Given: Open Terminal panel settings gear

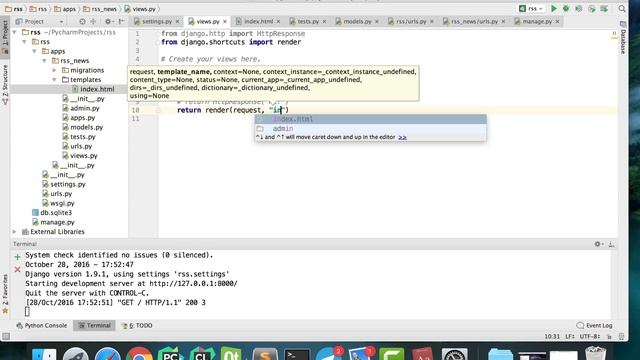Looking at the screenshot, I should [x=598, y=244].
